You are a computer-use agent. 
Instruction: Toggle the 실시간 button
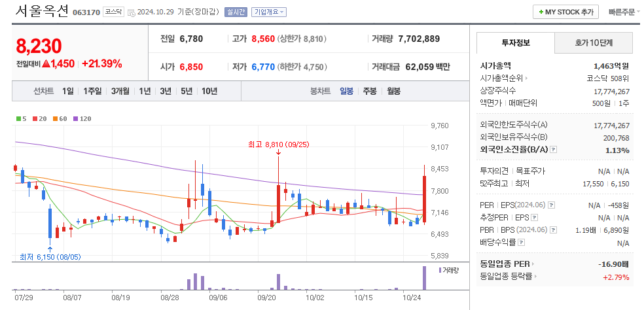[236, 12]
